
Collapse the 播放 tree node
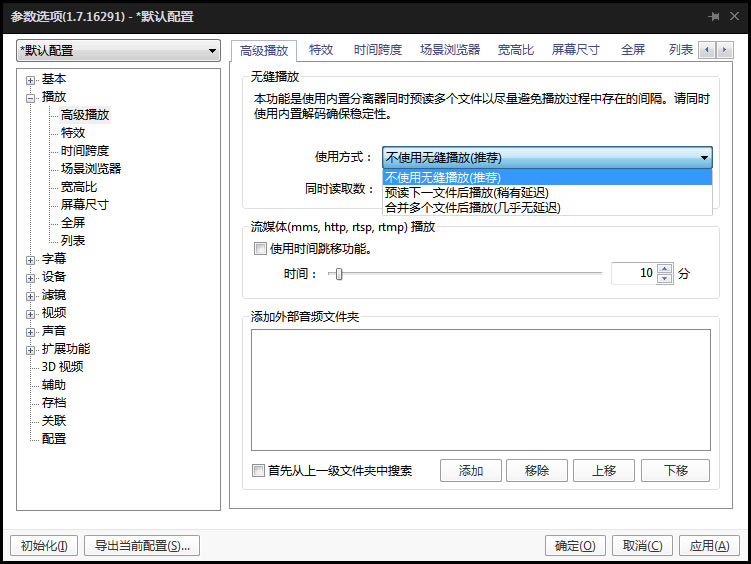coord(31,97)
